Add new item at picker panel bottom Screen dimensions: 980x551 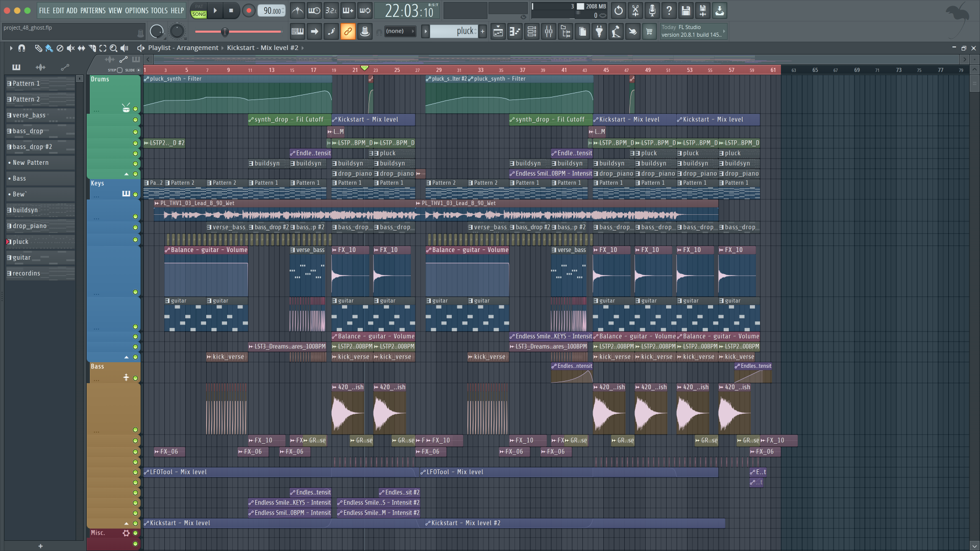click(40, 546)
